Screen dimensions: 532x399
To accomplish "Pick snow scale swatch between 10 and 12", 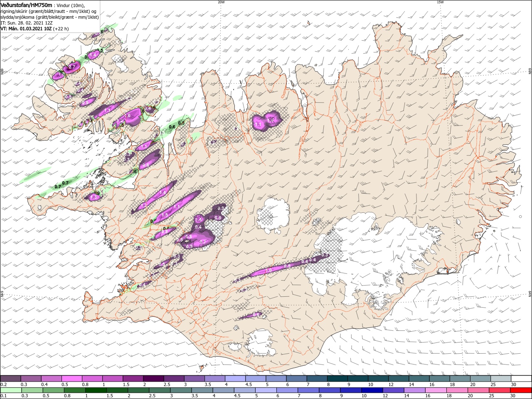I will (378, 379).
